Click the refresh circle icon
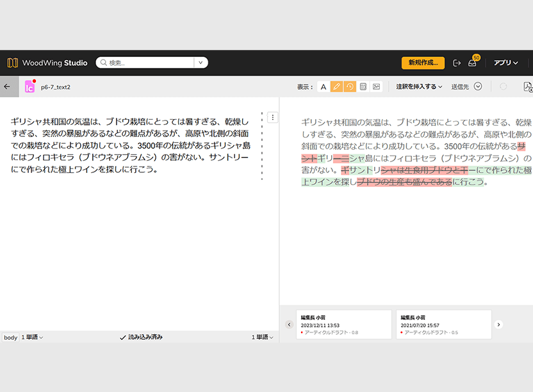The image size is (533, 392). [504, 86]
